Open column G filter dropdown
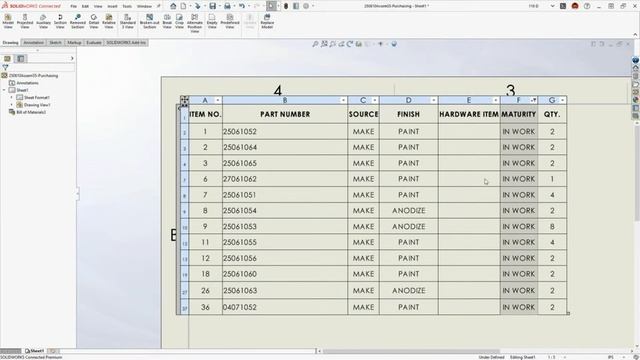Image resolution: width=640 pixels, height=360 pixels. pos(563,100)
